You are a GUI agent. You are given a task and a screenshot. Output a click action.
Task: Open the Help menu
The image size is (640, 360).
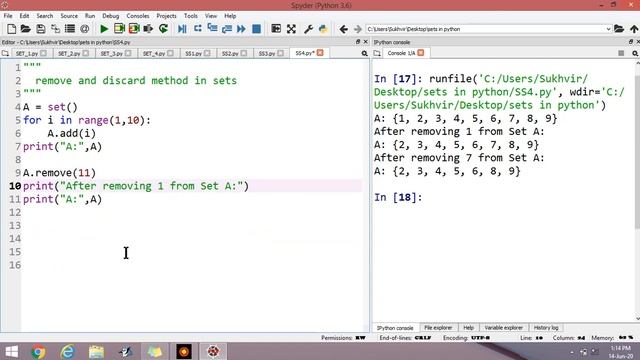(x=230, y=16)
